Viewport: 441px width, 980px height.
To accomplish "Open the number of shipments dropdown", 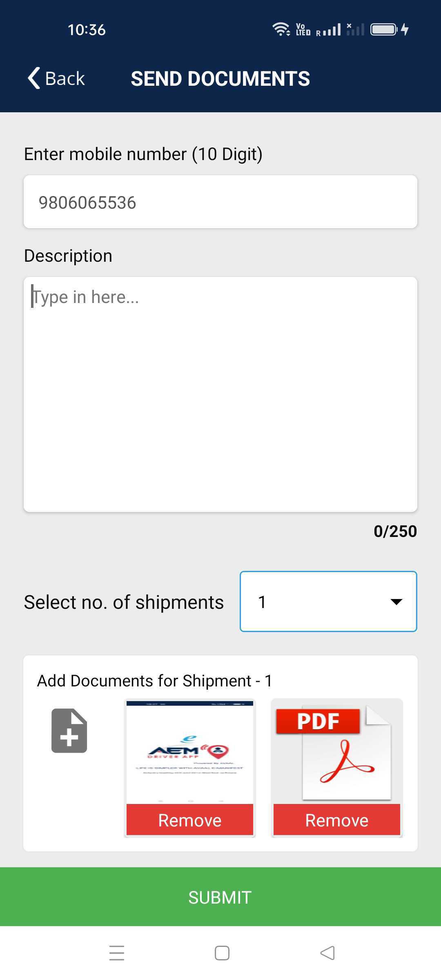I will pos(328,601).
